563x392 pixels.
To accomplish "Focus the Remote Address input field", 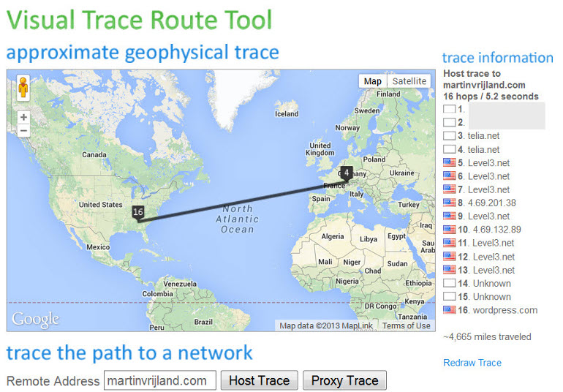I will coord(160,380).
